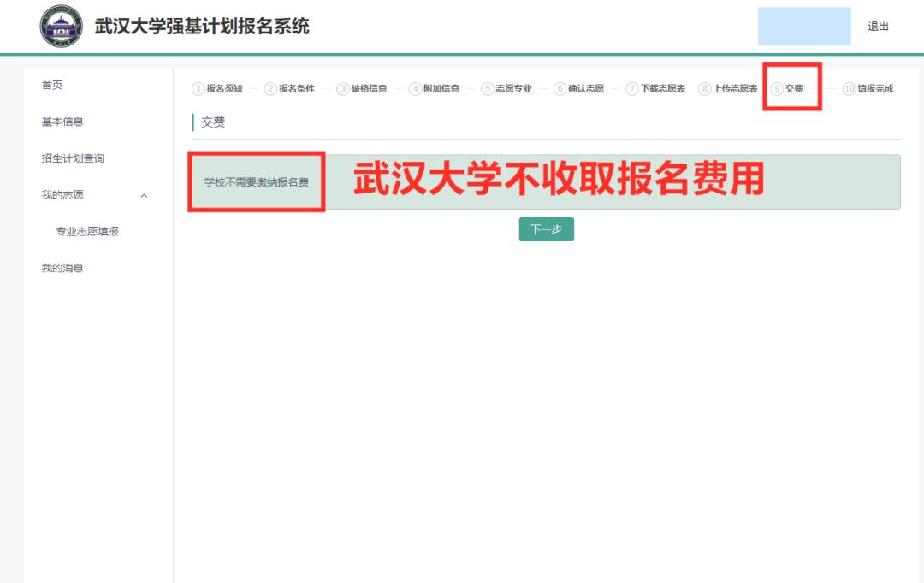924x583 pixels.
Task: Select 招生计划查询 sidebar item
Action: coord(73,159)
